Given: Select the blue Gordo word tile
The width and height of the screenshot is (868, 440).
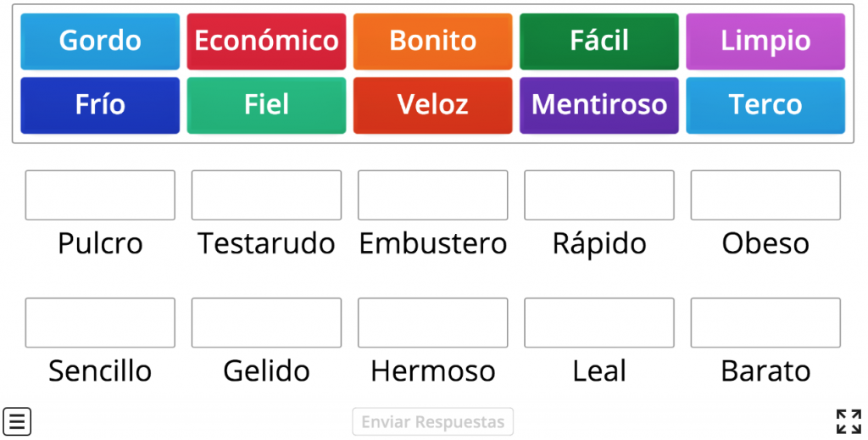Looking at the screenshot, I should [100, 41].
